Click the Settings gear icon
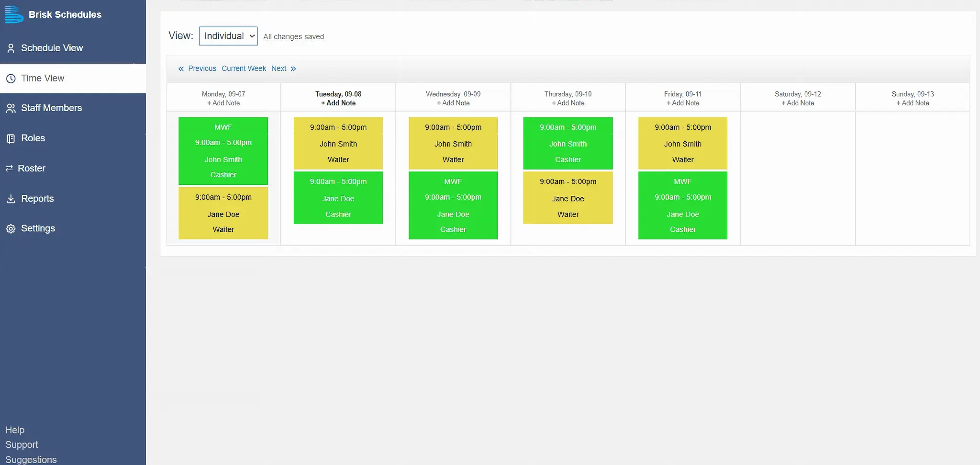This screenshot has width=980, height=465. coord(11,229)
